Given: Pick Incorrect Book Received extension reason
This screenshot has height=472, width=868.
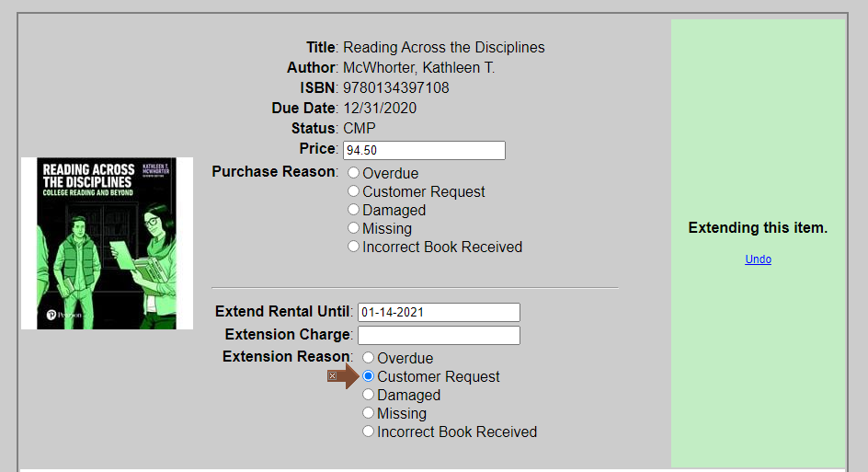Looking at the screenshot, I should [368, 431].
